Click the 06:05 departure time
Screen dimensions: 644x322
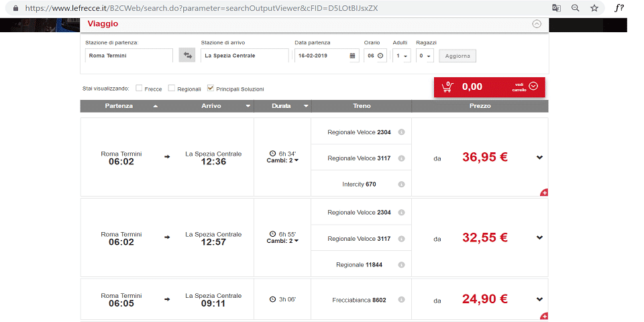[121, 303]
